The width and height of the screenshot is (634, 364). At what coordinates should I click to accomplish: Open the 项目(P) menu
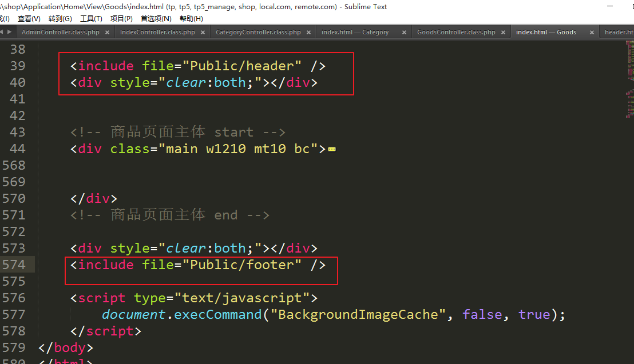pyautogui.click(x=121, y=19)
